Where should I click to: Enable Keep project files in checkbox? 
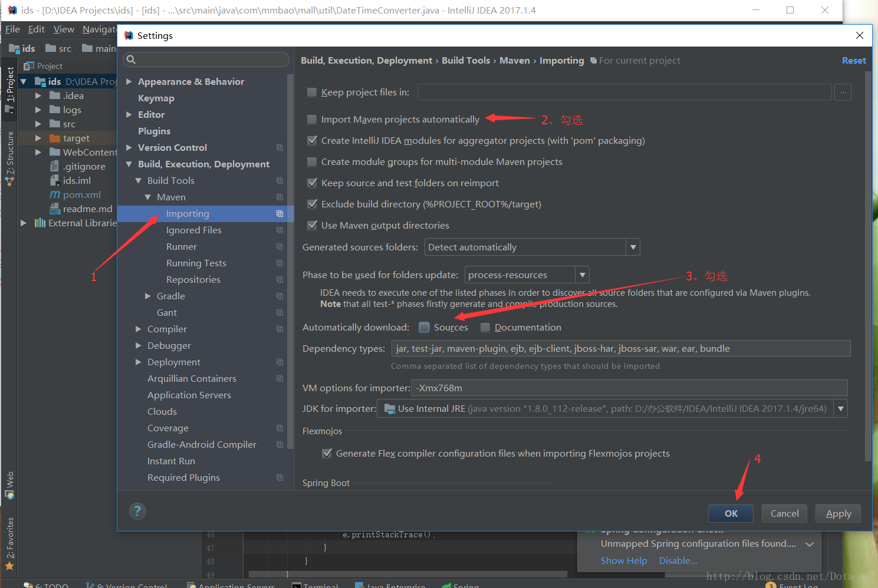(312, 92)
